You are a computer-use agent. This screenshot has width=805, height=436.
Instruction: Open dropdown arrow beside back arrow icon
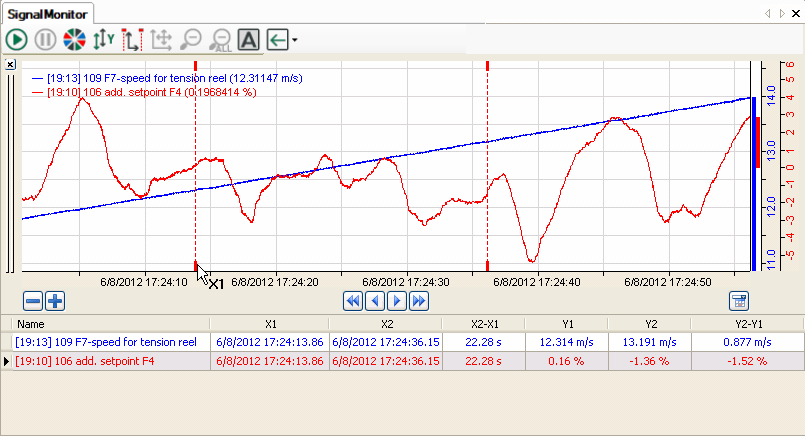click(x=295, y=40)
